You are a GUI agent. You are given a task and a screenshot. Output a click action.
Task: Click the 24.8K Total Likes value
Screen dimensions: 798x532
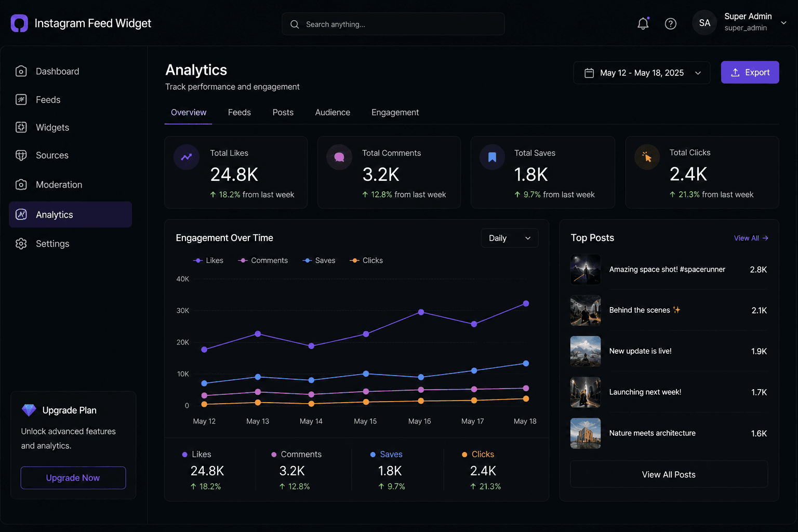pos(234,175)
